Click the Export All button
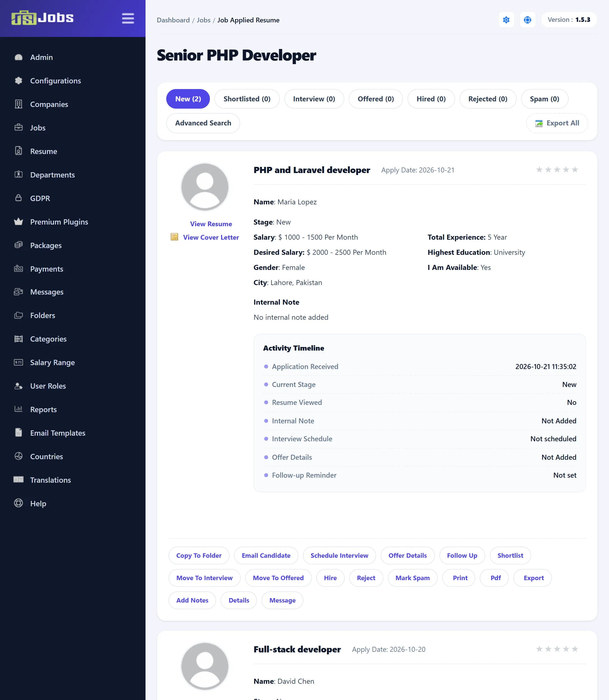 pyautogui.click(x=557, y=123)
